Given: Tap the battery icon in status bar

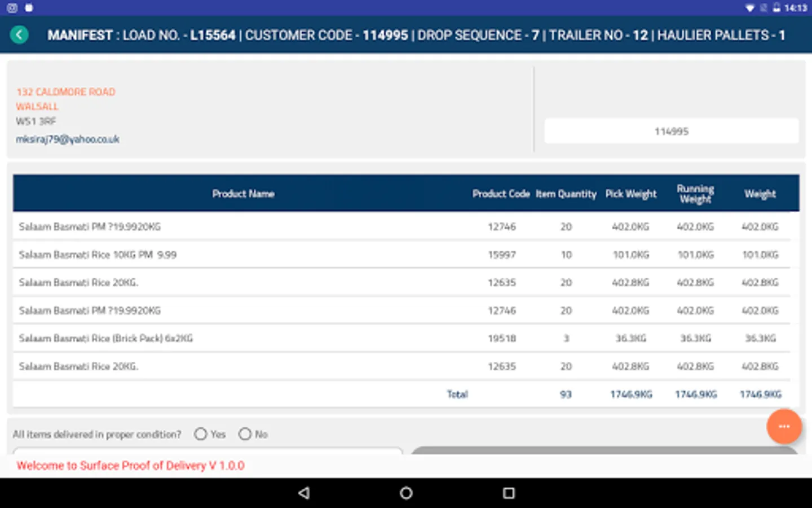Looking at the screenshot, I should [x=776, y=8].
